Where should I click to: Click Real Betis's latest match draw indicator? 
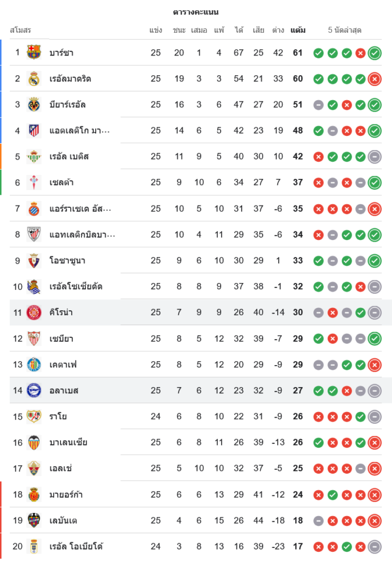tap(374, 157)
